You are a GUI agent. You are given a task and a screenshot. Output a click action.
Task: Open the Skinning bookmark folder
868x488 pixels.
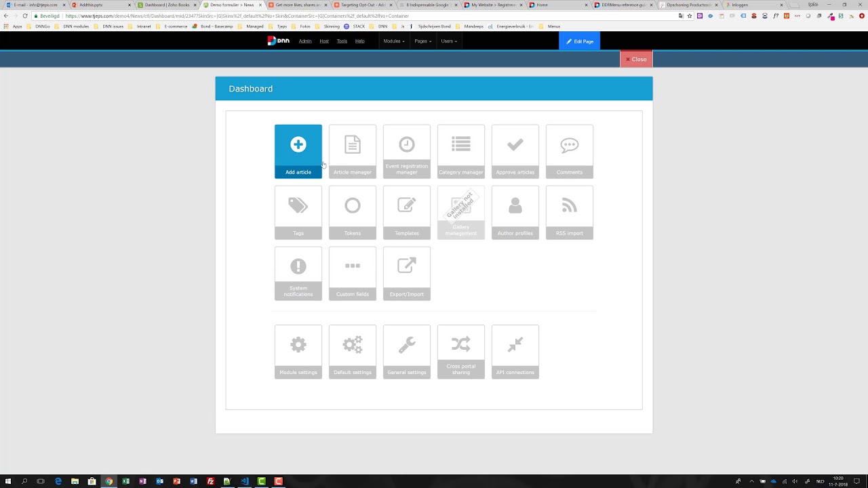328,26
